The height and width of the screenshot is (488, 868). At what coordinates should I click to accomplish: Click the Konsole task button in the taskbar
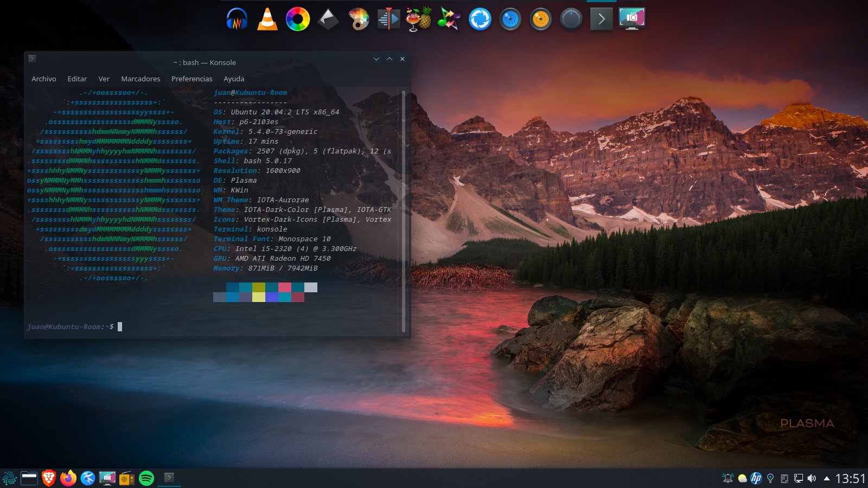[x=169, y=478]
